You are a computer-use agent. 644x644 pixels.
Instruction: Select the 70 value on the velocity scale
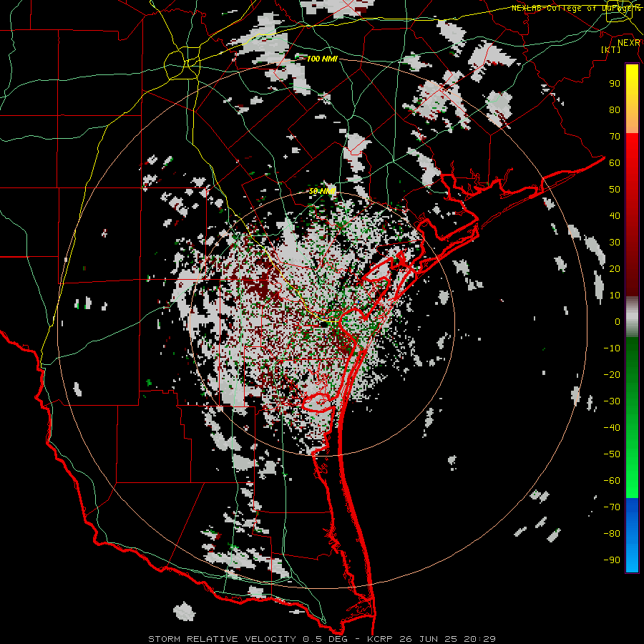[x=615, y=137]
